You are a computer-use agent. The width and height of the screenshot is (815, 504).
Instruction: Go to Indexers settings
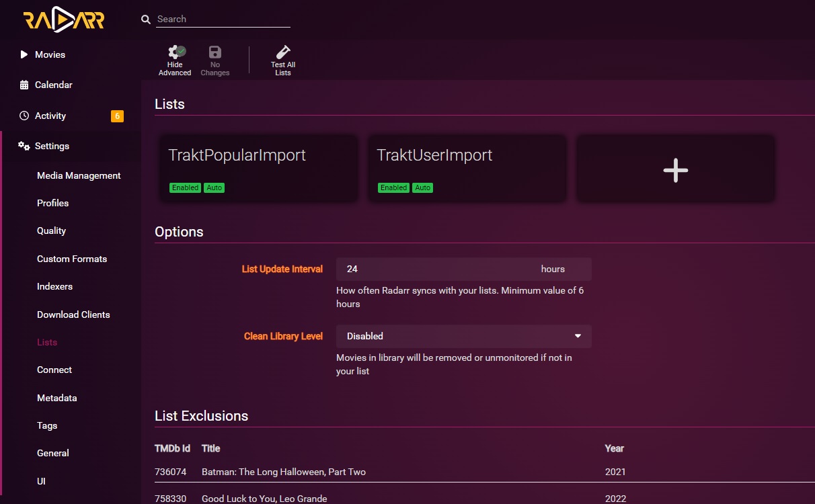[54, 286]
